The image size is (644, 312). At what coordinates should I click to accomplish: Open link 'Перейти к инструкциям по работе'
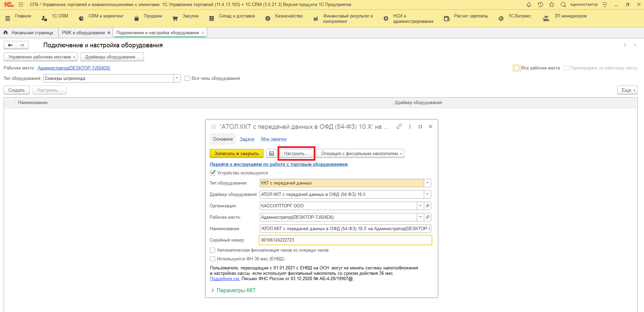tap(279, 164)
